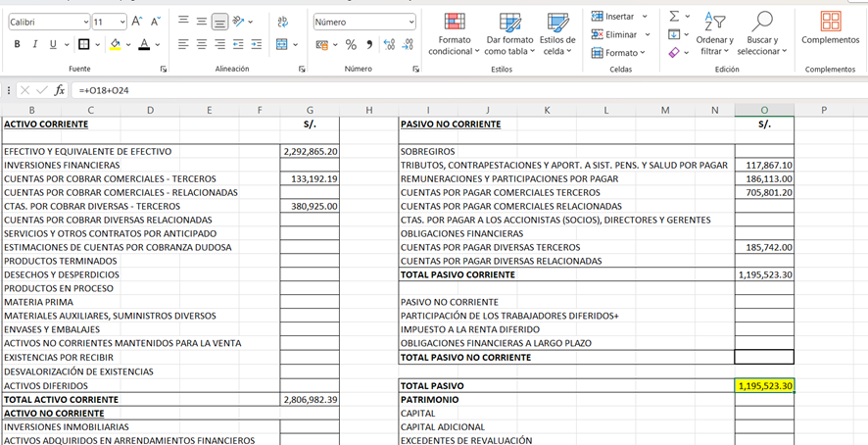Cancel formula entry with X icon
Screen dimensions: 868x445
click(x=24, y=90)
